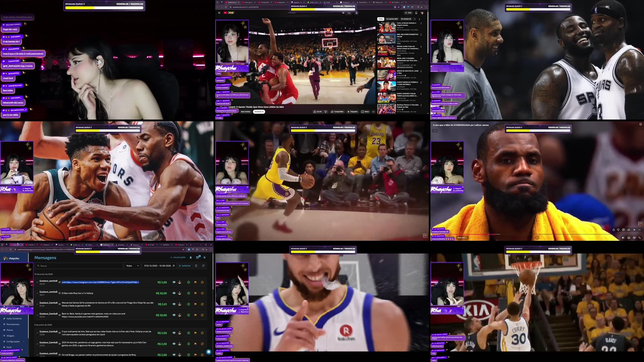Image resolution: width=644 pixels, height=362 pixels.
Task: Open the 'Todas' filter dropdown in Mensagens
Action: pyautogui.click(x=132, y=266)
